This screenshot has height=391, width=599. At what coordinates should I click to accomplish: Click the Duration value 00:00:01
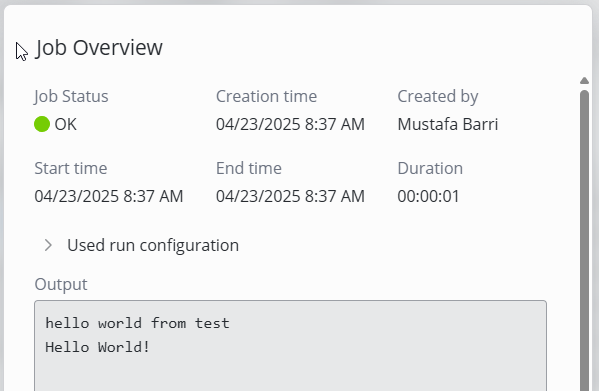[x=428, y=196]
